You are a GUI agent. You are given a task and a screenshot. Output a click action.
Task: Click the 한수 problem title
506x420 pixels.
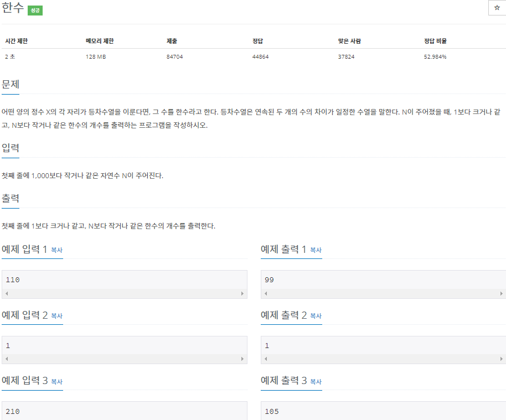pyautogui.click(x=13, y=8)
